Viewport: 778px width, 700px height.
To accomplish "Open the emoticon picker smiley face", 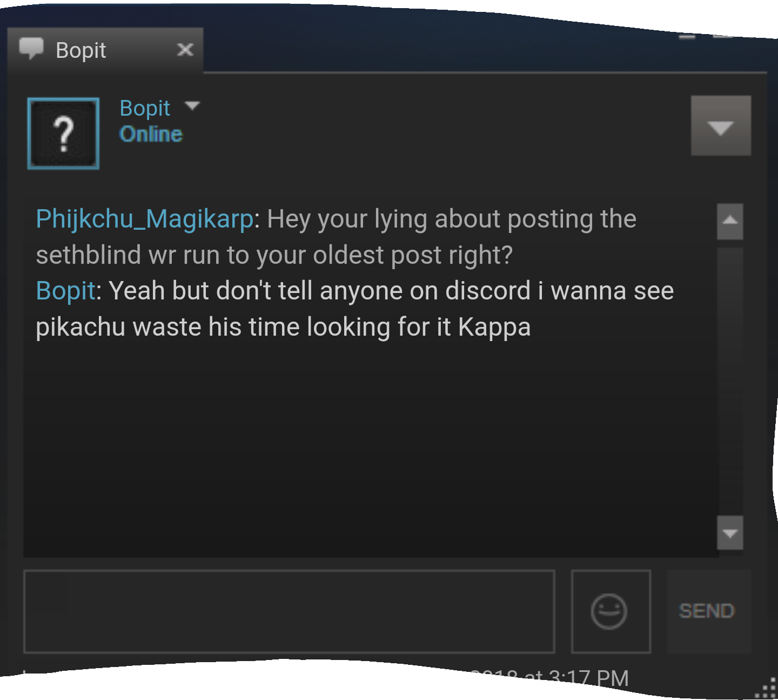I will (611, 611).
